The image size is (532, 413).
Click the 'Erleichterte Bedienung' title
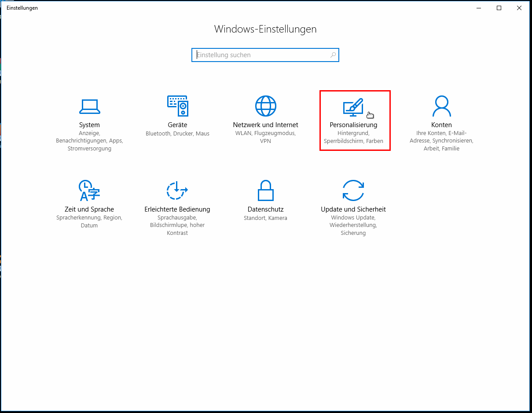[177, 209]
